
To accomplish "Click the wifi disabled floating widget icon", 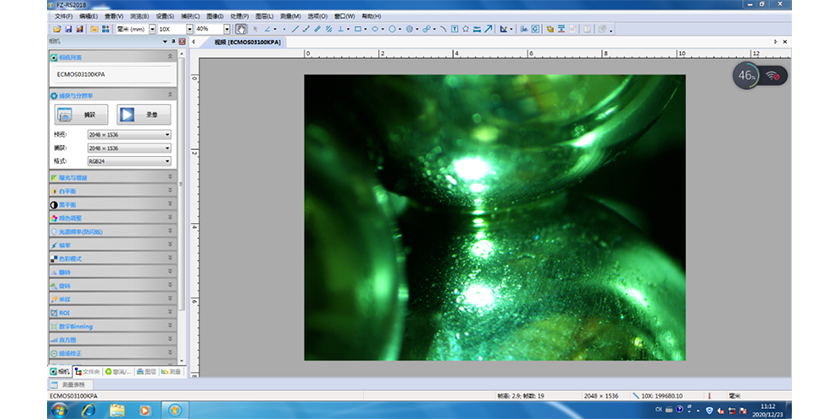I will pos(772,76).
